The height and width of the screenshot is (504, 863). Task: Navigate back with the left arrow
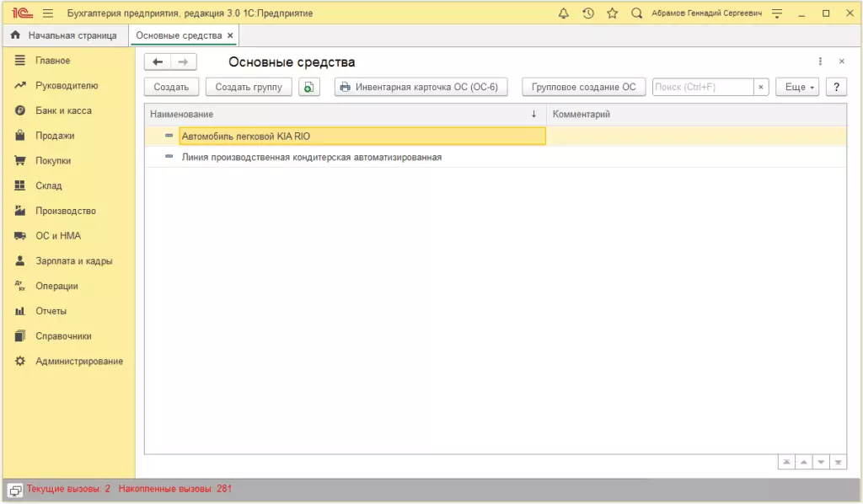click(158, 62)
